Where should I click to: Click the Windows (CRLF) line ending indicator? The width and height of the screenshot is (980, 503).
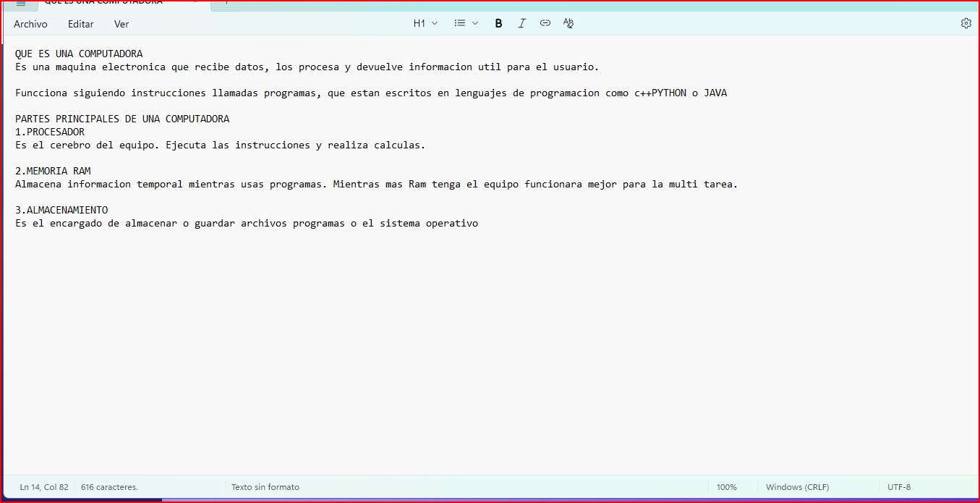(x=797, y=487)
